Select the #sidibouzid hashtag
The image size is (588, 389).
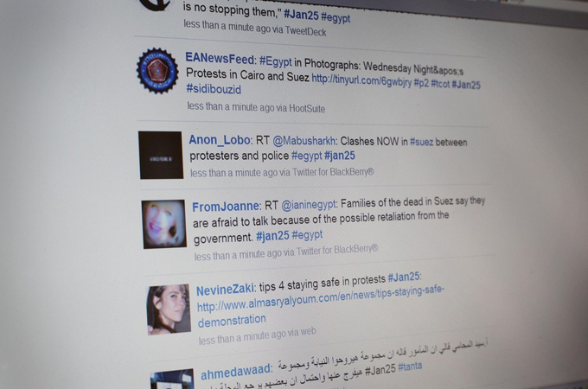(214, 89)
